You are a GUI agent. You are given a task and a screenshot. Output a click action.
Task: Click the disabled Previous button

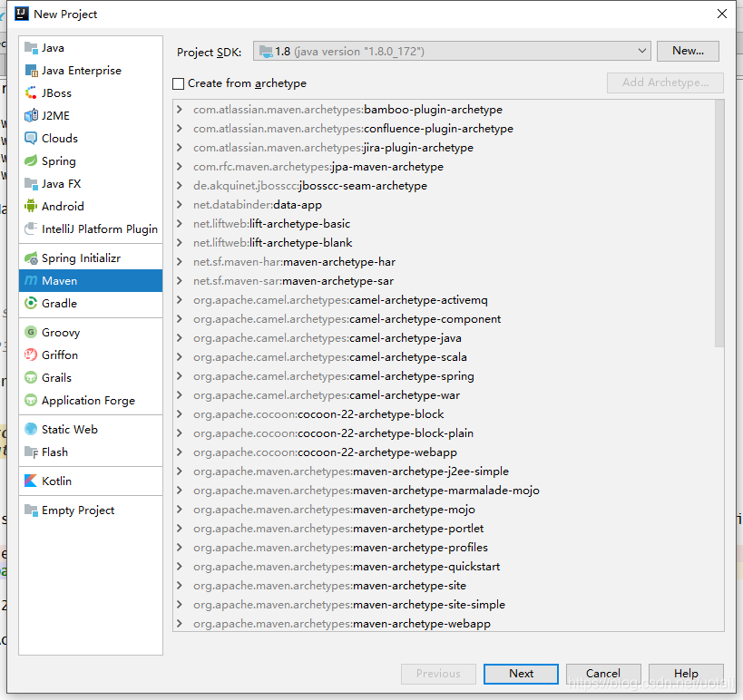point(438,674)
